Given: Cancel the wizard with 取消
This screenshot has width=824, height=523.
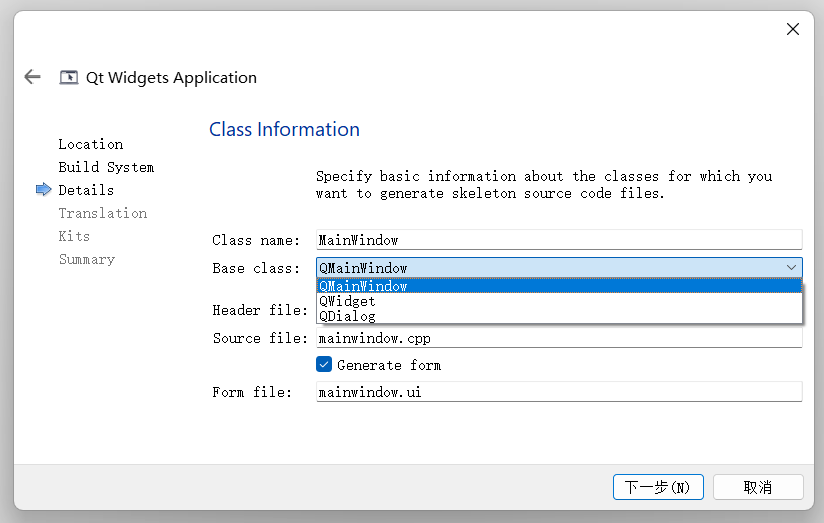Looking at the screenshot, I should click(x=758, y=487).
